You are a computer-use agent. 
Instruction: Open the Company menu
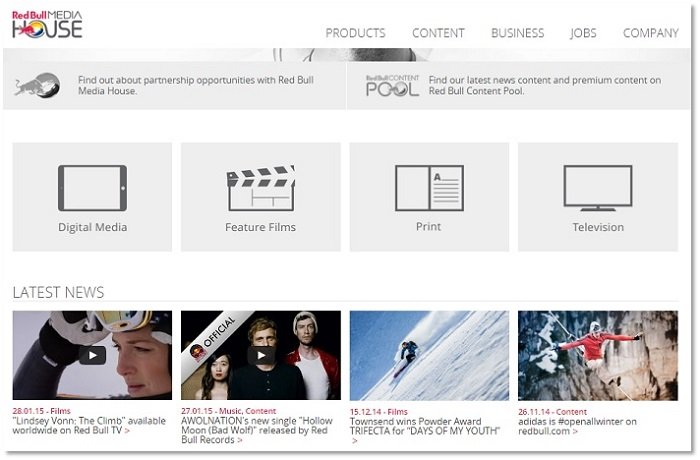click(651, 33)
